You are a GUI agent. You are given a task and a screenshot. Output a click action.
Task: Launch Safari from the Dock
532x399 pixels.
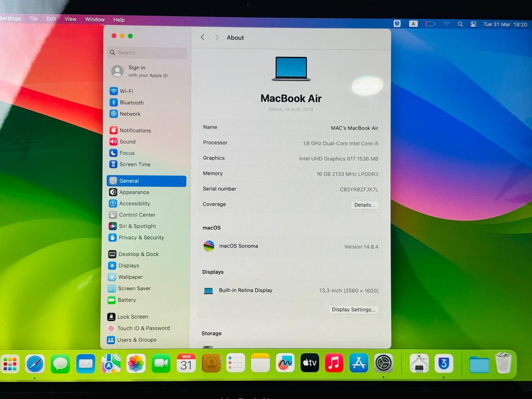click(35, 365)
